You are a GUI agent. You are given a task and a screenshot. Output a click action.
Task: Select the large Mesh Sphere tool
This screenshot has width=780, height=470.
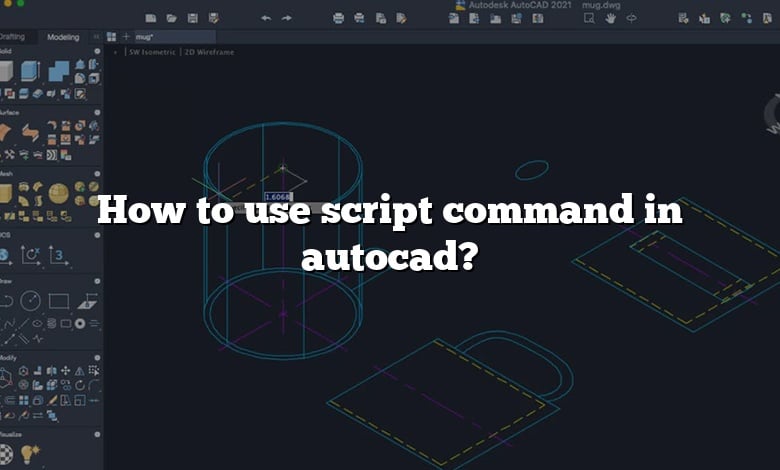pyautogui.click(x=59, y=193)
